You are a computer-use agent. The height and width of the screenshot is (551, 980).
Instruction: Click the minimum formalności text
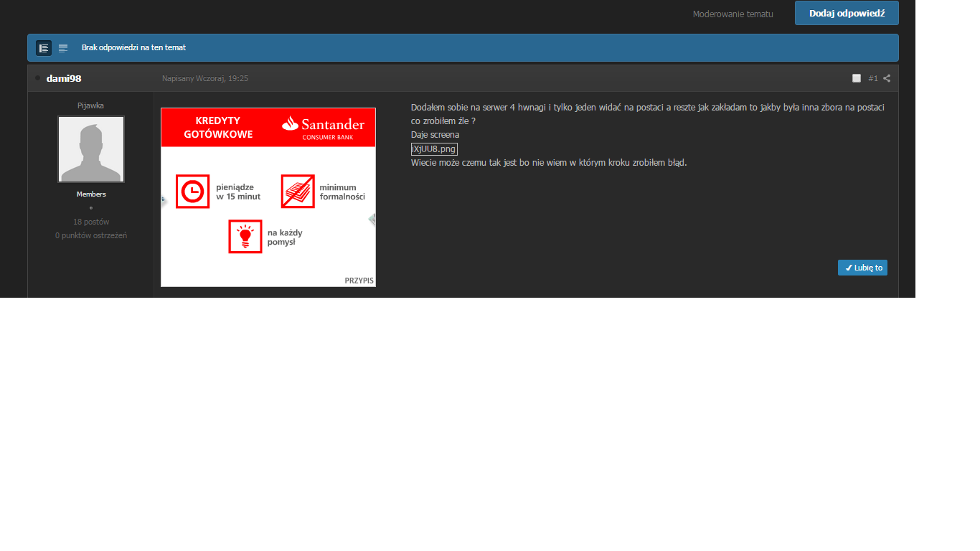coord(342,192)
